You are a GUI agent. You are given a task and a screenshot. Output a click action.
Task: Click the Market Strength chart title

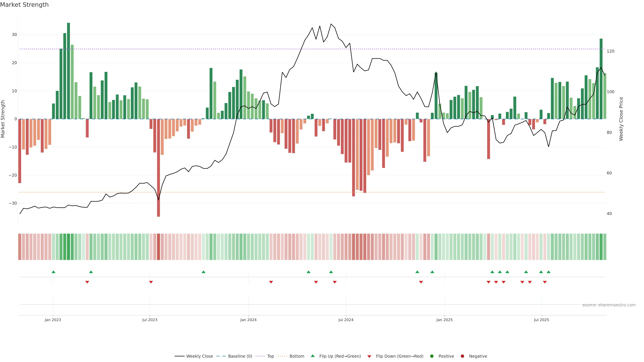24,5
